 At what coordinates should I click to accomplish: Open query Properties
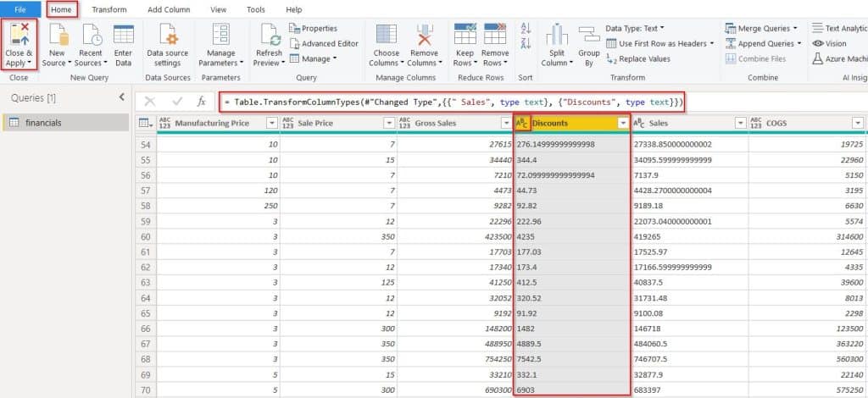coord(313,28)
